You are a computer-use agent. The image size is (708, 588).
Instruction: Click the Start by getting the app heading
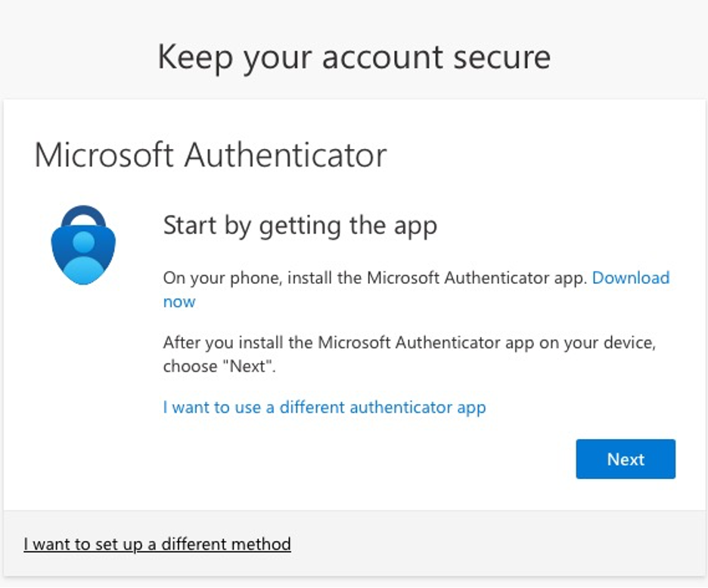(x=300, y=226)
